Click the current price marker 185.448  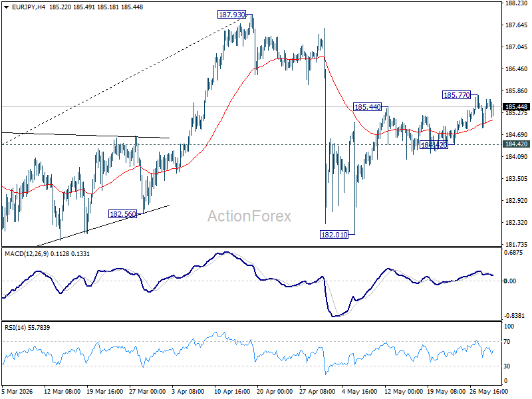pyautogui.click(x=516, y=107)
